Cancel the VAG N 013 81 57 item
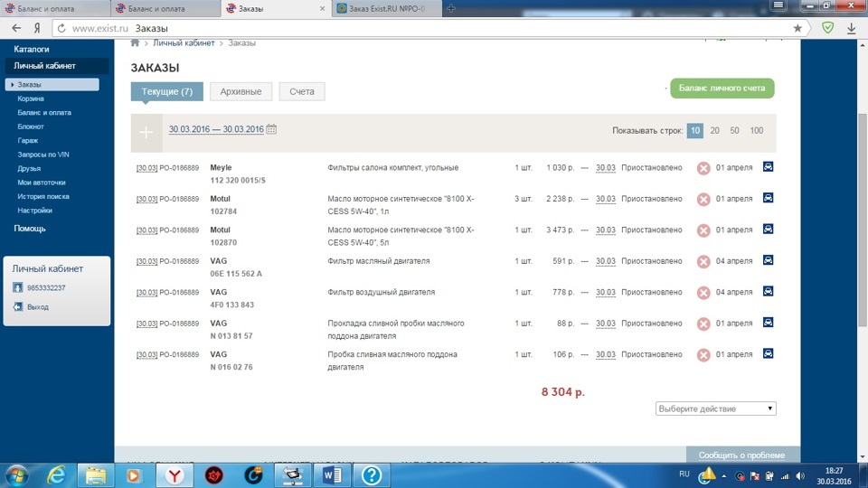Viewport: 868px width, 488px height. tap(703, 324)
